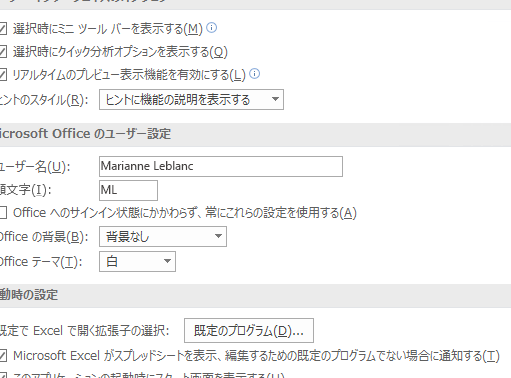Click the 既定のプログラム(D)... button
Viewport: 511px width, 378px height.
point(249,330)
